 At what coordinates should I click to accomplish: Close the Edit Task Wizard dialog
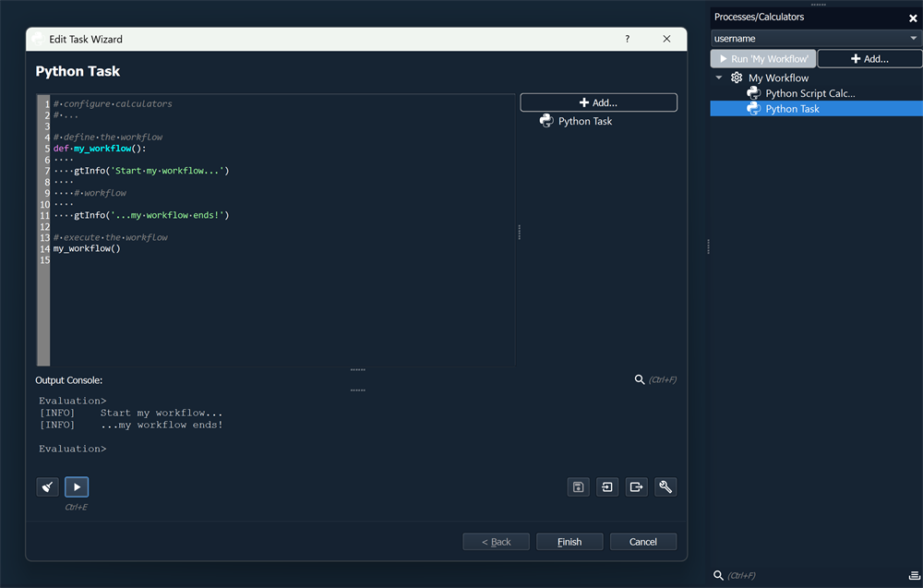(666, 39)
